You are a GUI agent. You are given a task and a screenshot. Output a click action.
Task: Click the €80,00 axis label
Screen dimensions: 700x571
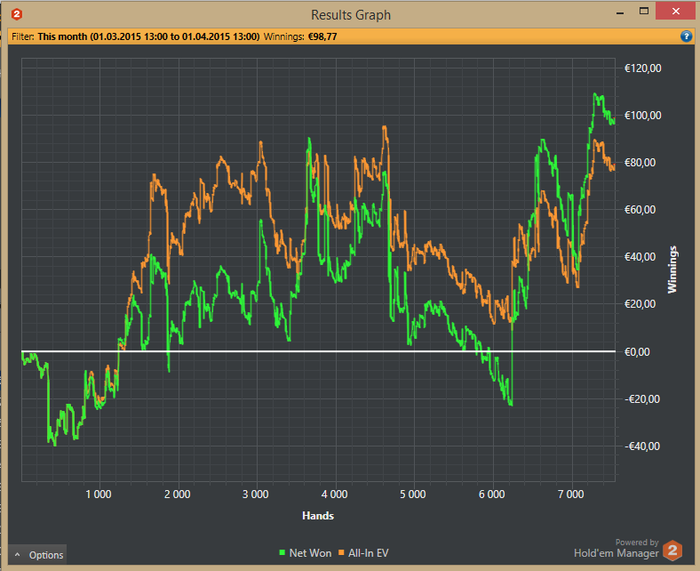click(640, 163)
